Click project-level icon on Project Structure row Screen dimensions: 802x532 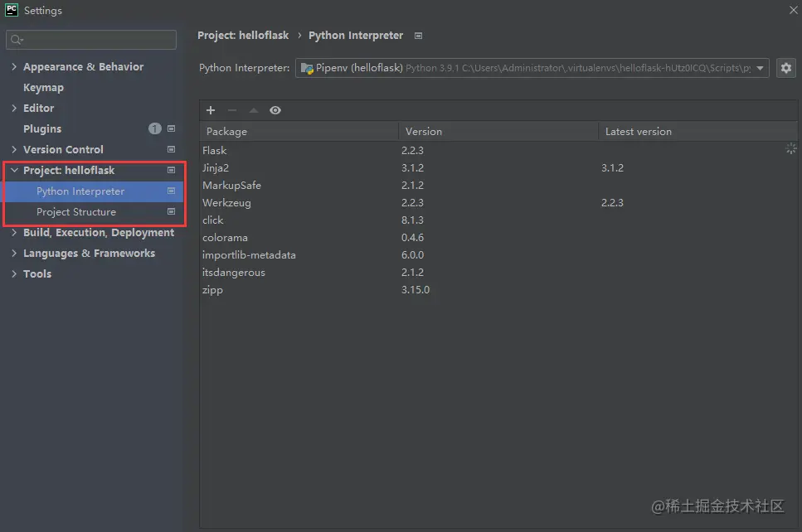172,211
